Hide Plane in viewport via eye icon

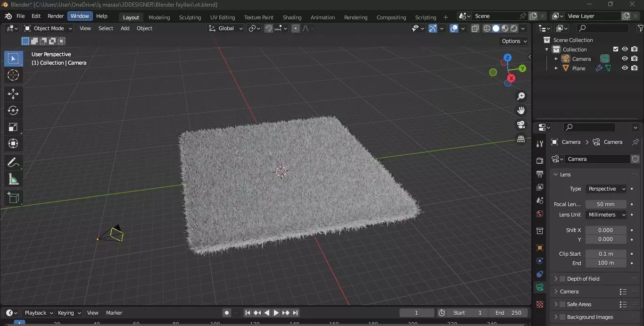pos(625,68)
